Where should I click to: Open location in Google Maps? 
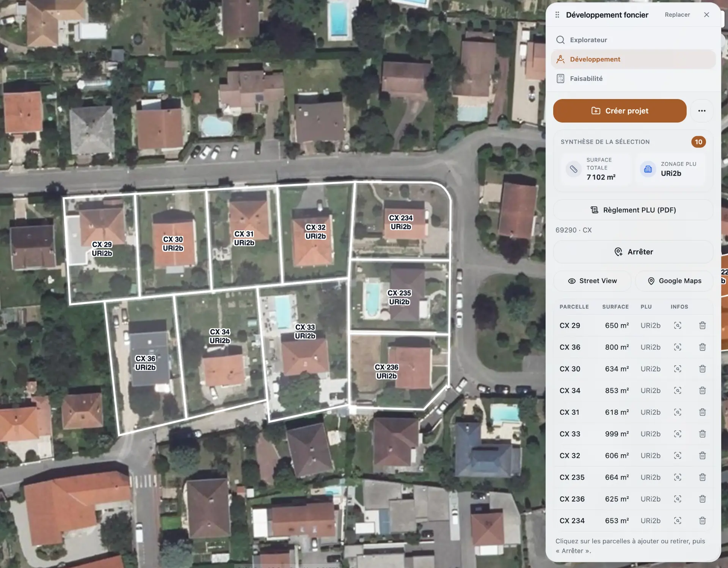pos(674,281)
